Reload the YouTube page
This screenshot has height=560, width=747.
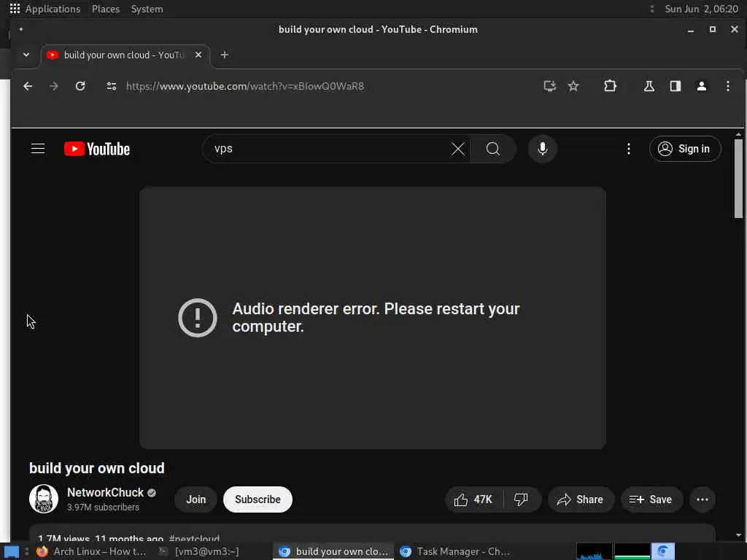tap(80, 86)
